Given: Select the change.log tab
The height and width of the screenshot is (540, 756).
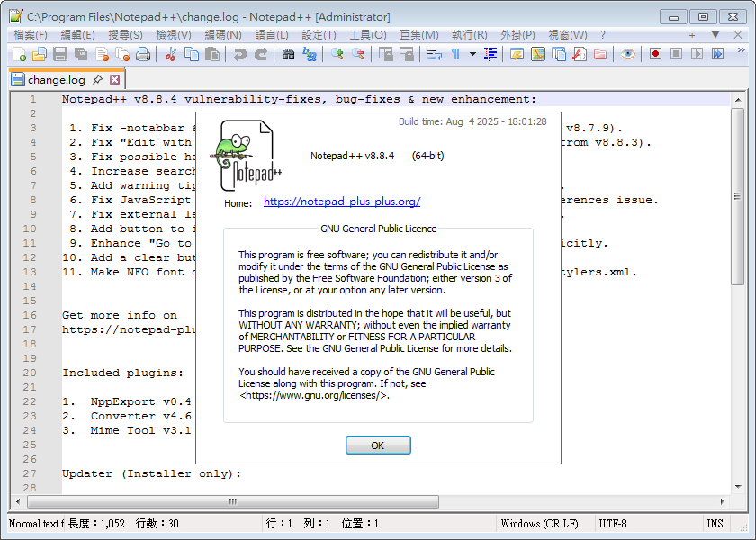Looking at the screenshot, I should click(57, 80).
